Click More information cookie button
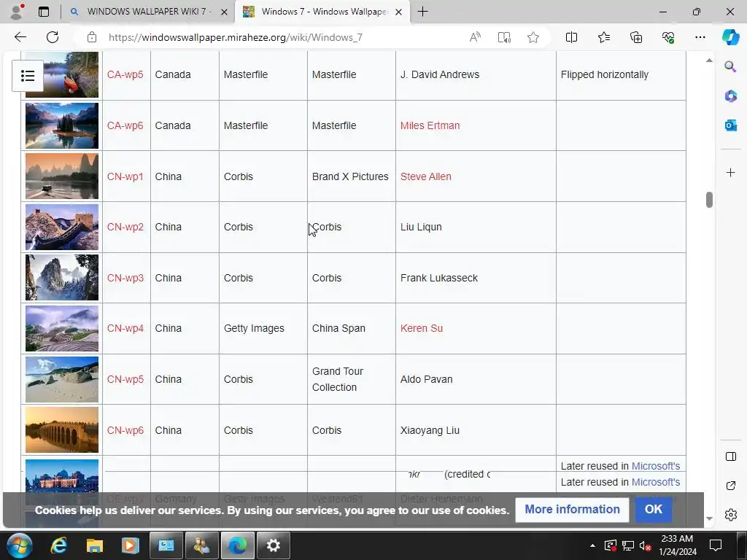Screen dimensions: 747x560 click(x=572, y=509)
